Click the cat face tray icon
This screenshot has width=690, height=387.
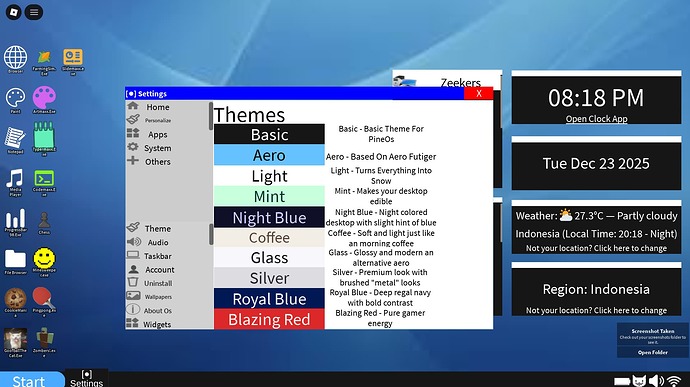click(x=639, y=381)
